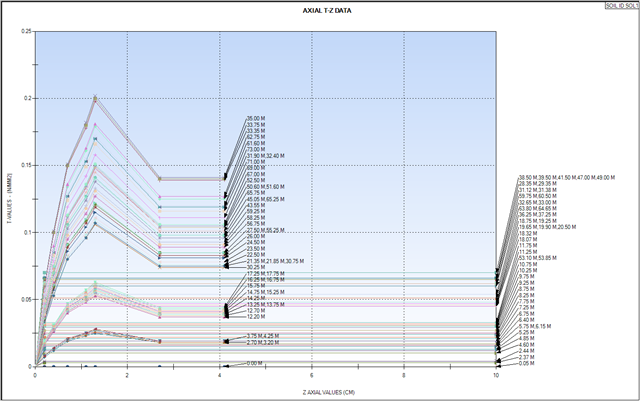This screenshot has width=640, height=401.
Task: Select the 14.75 M,15.25 M curve label
Action: [266, 292]
